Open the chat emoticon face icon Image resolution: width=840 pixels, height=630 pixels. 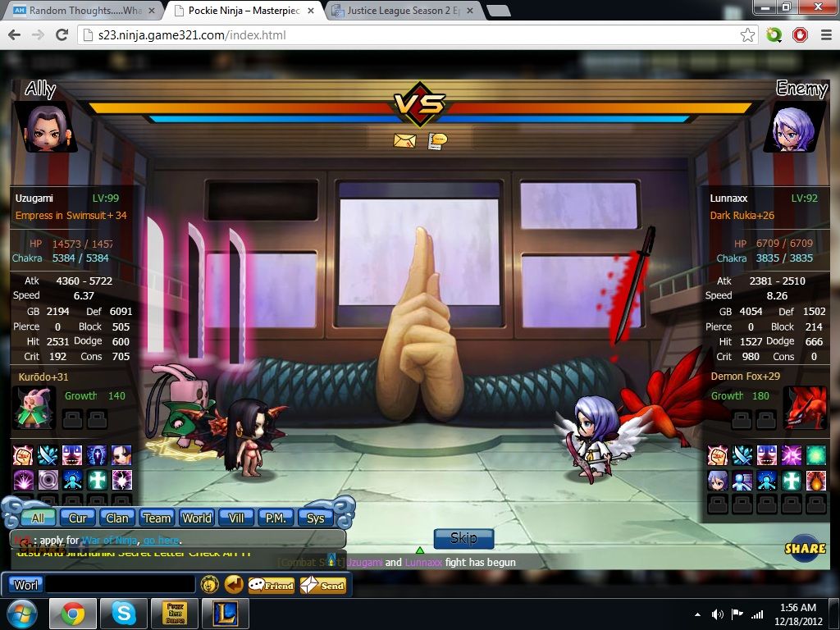pos(209,584)
